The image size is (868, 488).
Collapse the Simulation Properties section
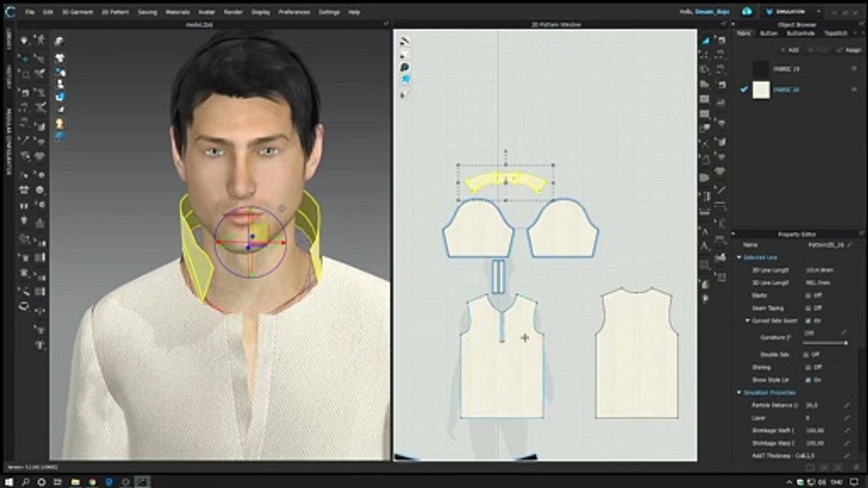pyautogui.click(x=739, y=392)
